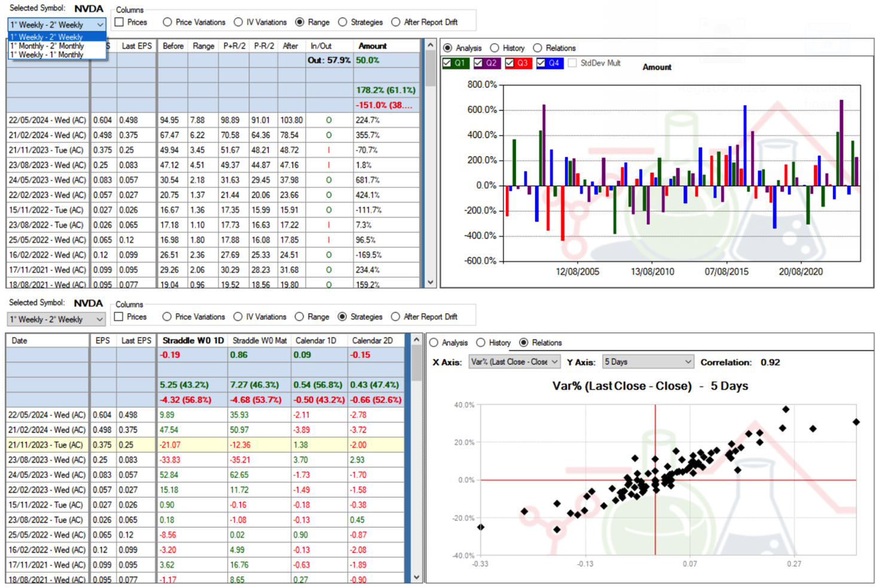Uncheck the blue Q4 series checkbox
This screenshot has width=879, height=588.
pos(541,63)
